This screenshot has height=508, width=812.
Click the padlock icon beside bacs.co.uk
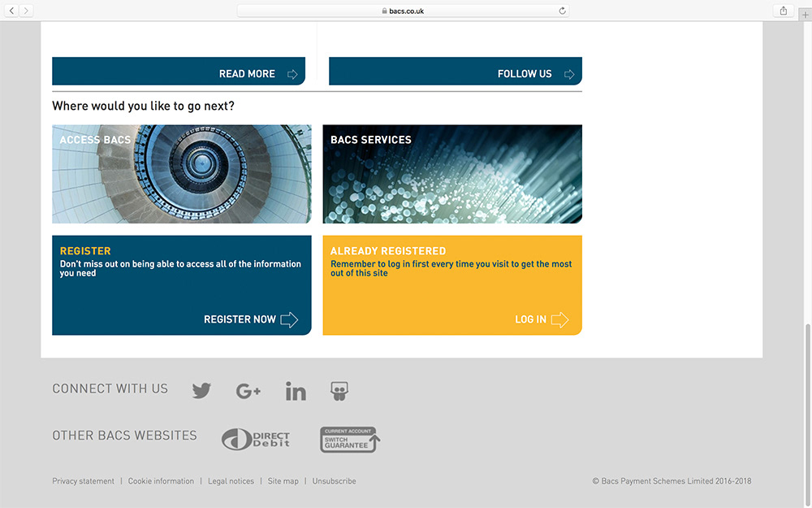coord(384,11)
